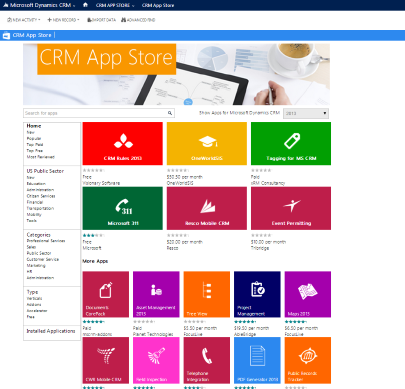
Task: Click the Visionary Software vendor text
Action: [x=101, y=183]
